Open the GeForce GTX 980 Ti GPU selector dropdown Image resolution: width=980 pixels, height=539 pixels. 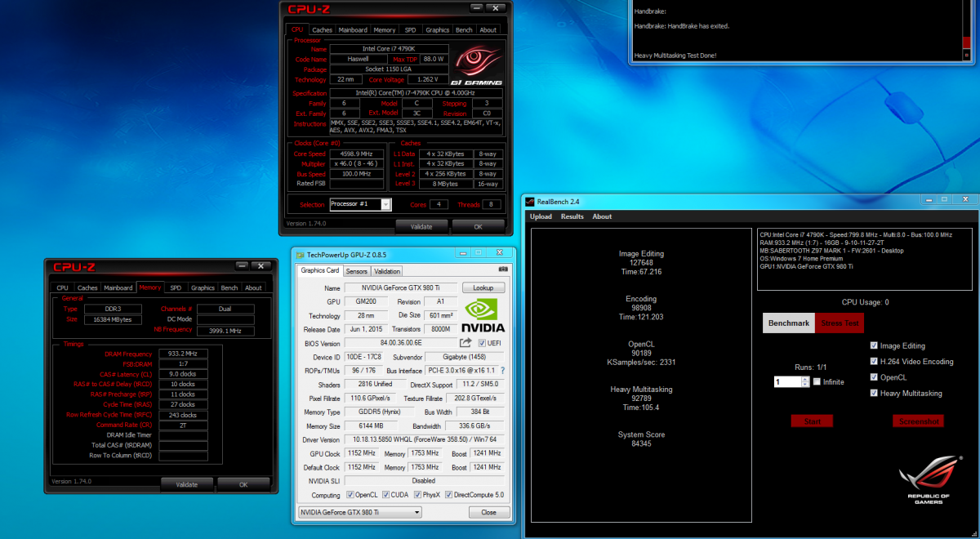(x=416, y=512)
